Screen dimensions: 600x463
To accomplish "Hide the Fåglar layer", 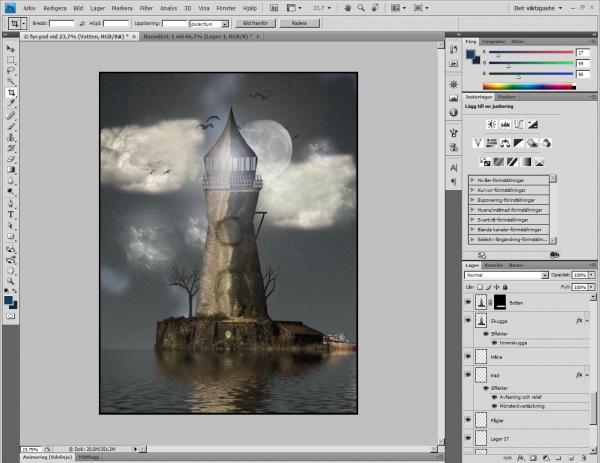I will (468, 420).
